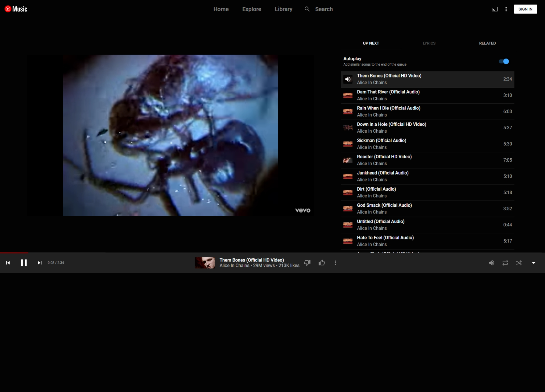Play Dirt (Official Audio)
Image resolution: width=545 pixels, height=392 pixels.
tap(427, 192)
